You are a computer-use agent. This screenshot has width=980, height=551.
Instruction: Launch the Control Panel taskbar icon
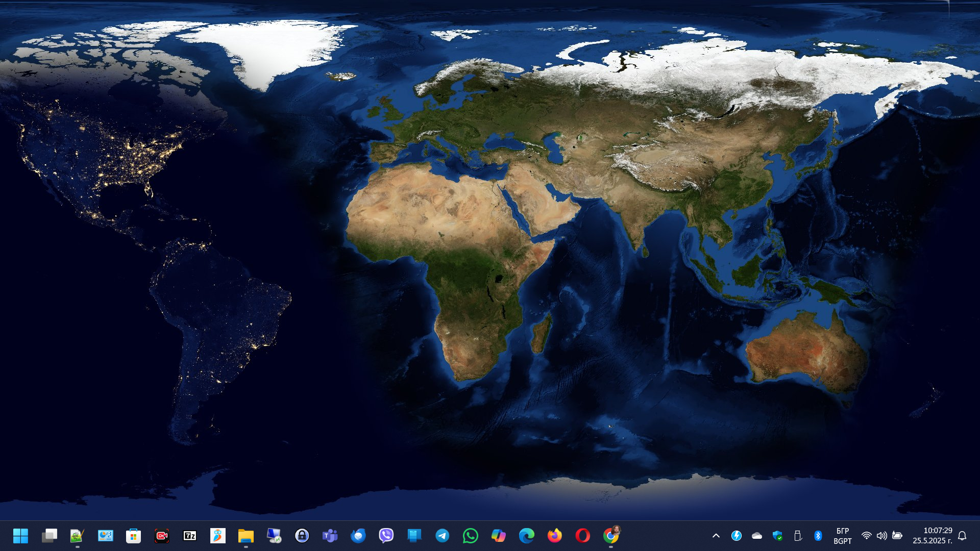(105, 536)
